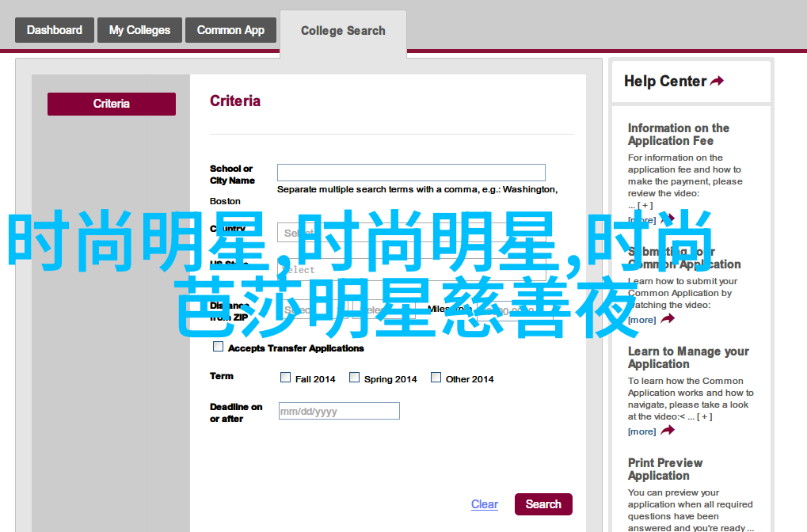Click the Search button
807x532 pixels.
(543, 504)
